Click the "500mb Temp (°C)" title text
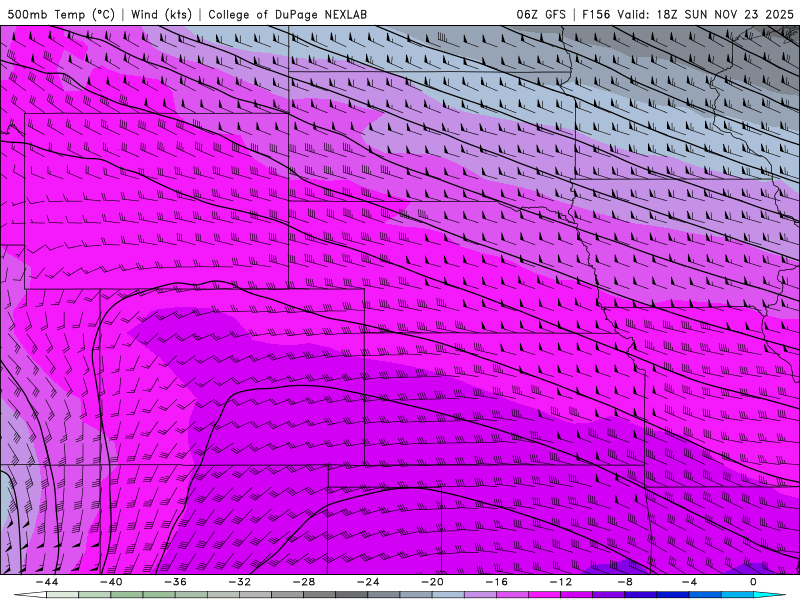The width and height of the screenshot is (800, 600). (61, 14)
